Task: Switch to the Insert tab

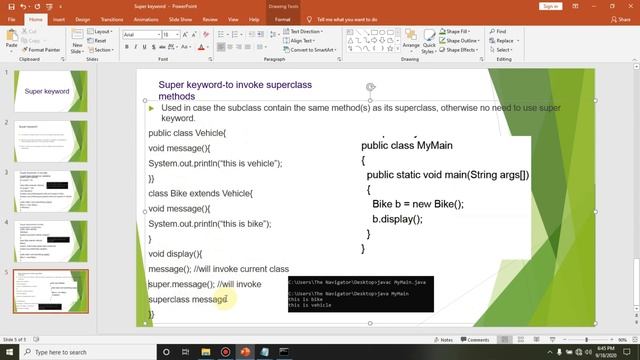Action: [x=59, y=20]
